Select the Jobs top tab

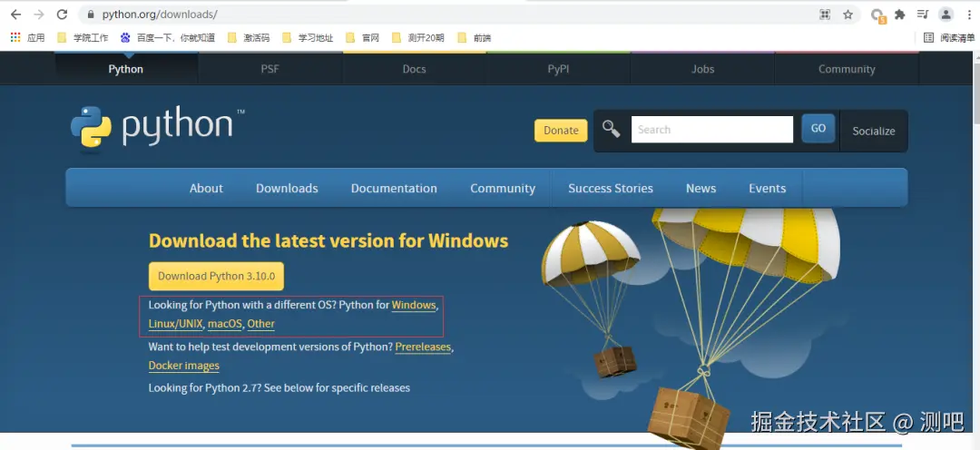pos(702,69)
